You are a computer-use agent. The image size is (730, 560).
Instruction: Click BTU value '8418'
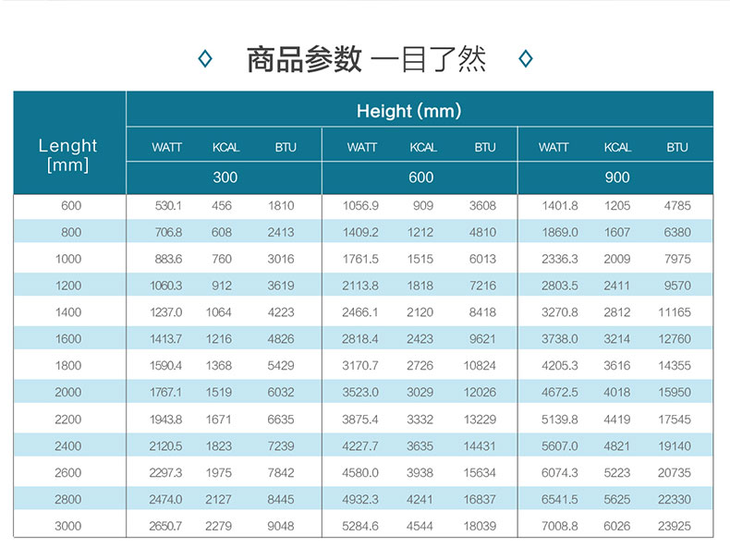(x=482, y=312)
